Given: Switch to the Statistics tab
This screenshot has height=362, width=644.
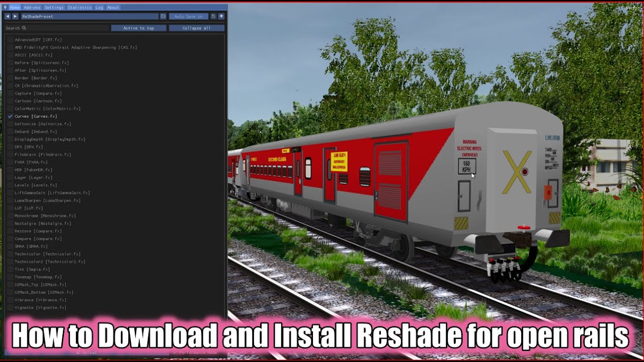Looking at the screenshot, I should pyautogui.click(x=79, y=8).
